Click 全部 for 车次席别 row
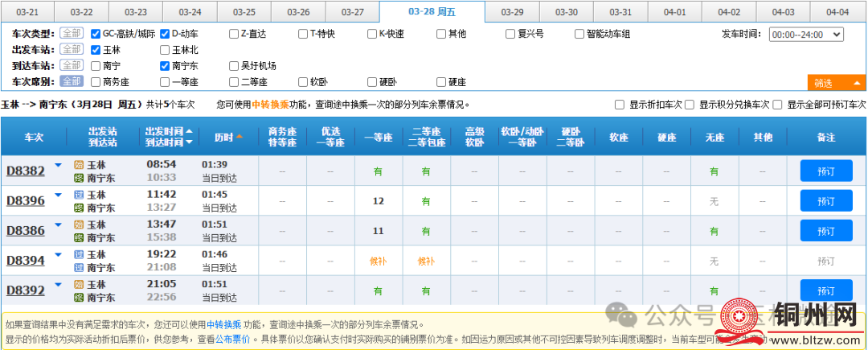 72,81
